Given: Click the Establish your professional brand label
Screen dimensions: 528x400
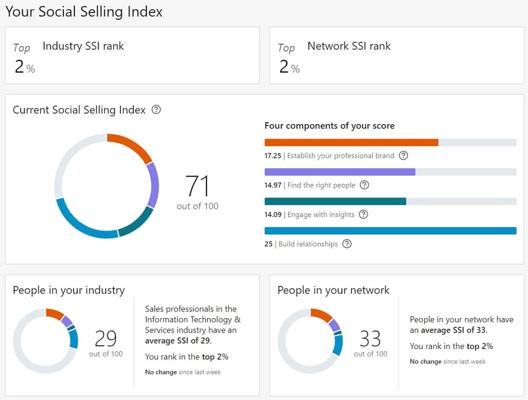Looking at the screenshot, I should pos(340,156).
